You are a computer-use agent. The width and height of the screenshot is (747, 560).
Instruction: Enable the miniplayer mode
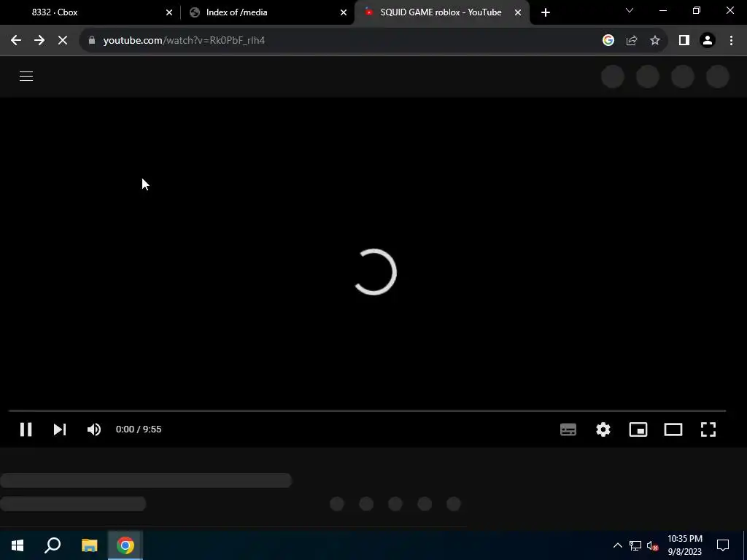tap(638, 429)
